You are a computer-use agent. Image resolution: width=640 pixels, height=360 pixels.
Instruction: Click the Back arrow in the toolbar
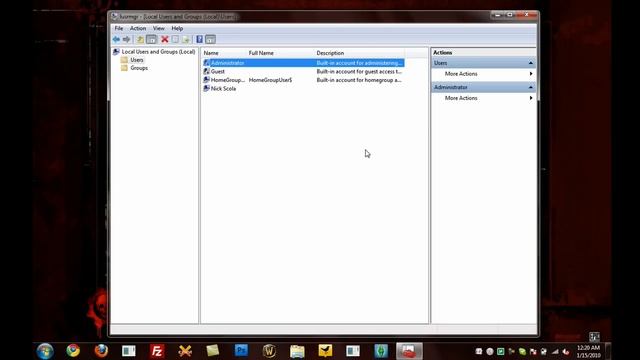(116, 40)
